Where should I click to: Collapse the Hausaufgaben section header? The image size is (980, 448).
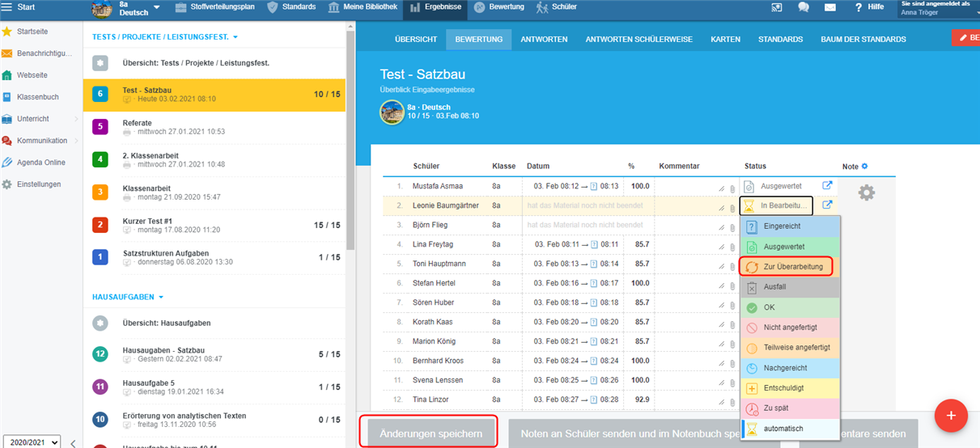pos(128,297)
